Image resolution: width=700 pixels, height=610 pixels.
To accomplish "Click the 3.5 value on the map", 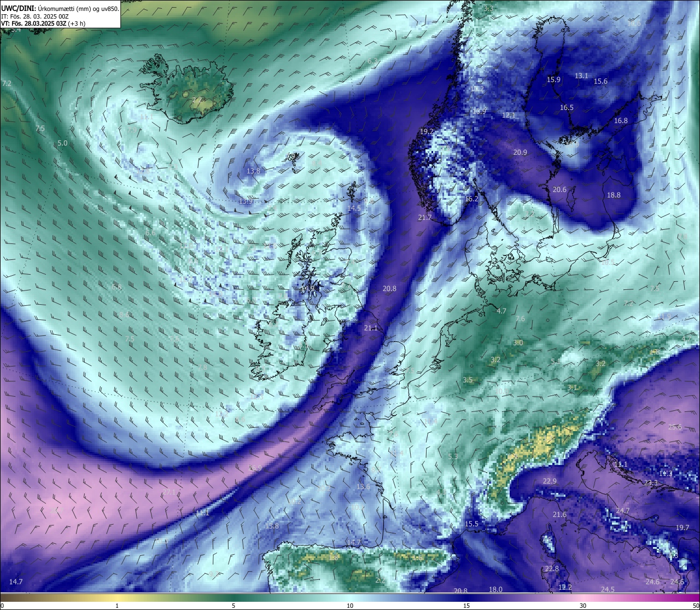I will click(x=468, y=380).
